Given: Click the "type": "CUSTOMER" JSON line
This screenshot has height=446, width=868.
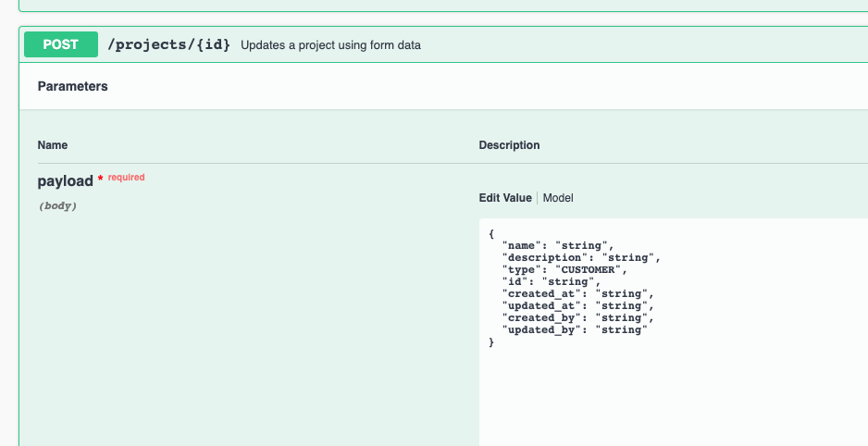Looking at the screenshot, I should [x=564, y=270].
